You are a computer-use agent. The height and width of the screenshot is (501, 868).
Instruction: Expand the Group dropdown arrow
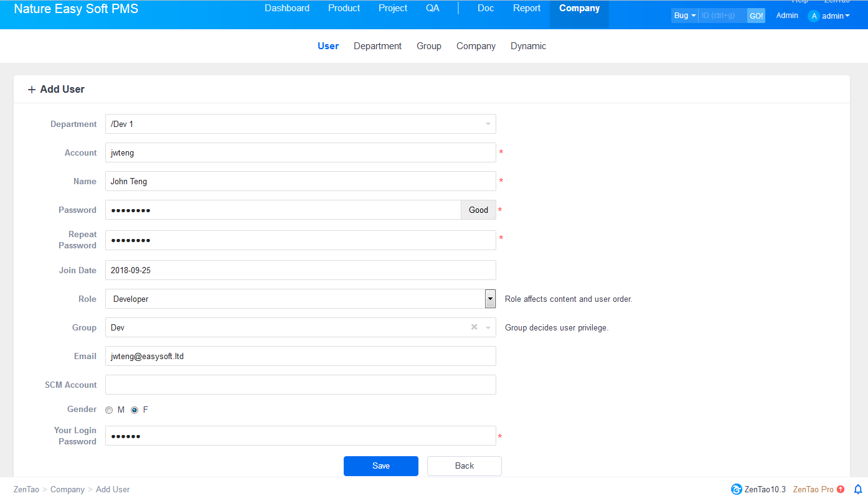pos(488,327)
